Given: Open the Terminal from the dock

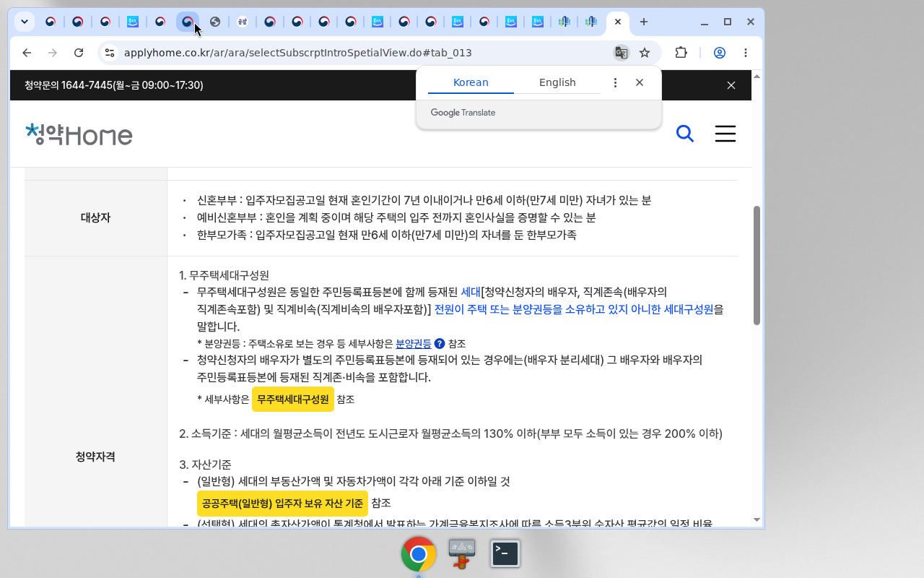Looking at the screenshot, I should [x=505, y=553].
